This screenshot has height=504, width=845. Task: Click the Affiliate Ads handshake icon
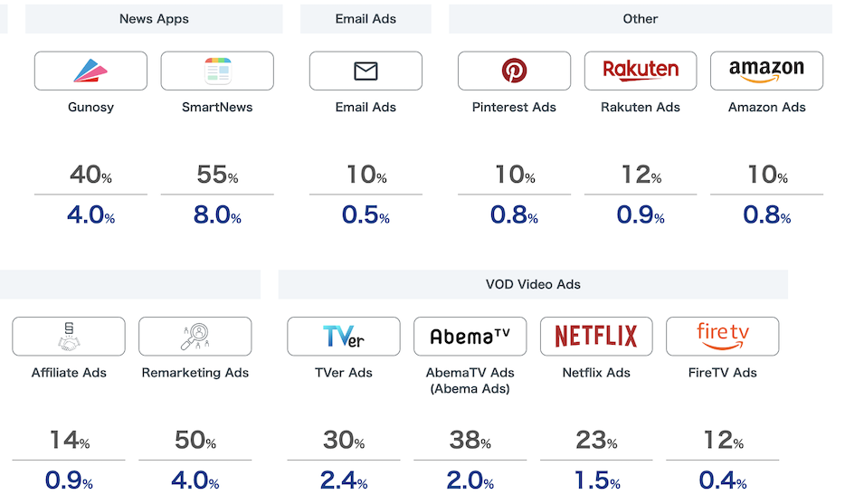(x=69, y=337)
